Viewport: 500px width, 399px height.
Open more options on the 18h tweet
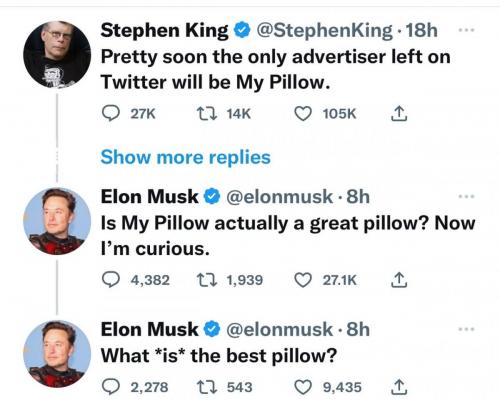click(466, 30)
